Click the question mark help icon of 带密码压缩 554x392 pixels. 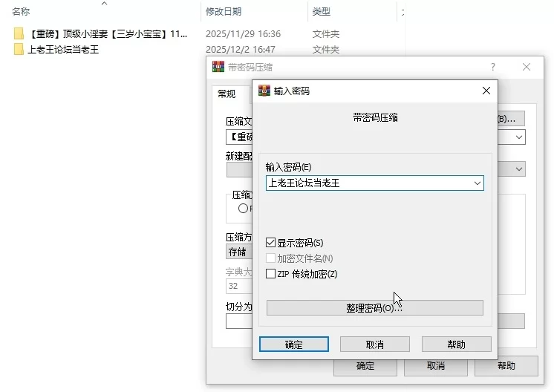point(493,67)
